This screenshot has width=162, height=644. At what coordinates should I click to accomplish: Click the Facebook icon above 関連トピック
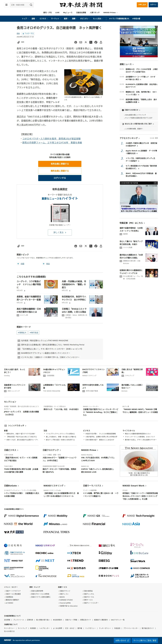click(96, 246)
